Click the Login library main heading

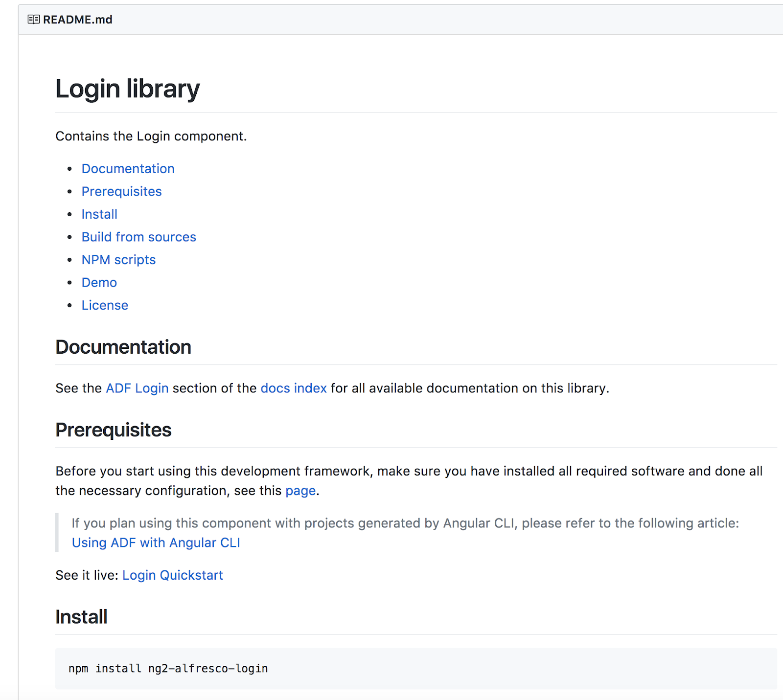(x=128, y=89)
